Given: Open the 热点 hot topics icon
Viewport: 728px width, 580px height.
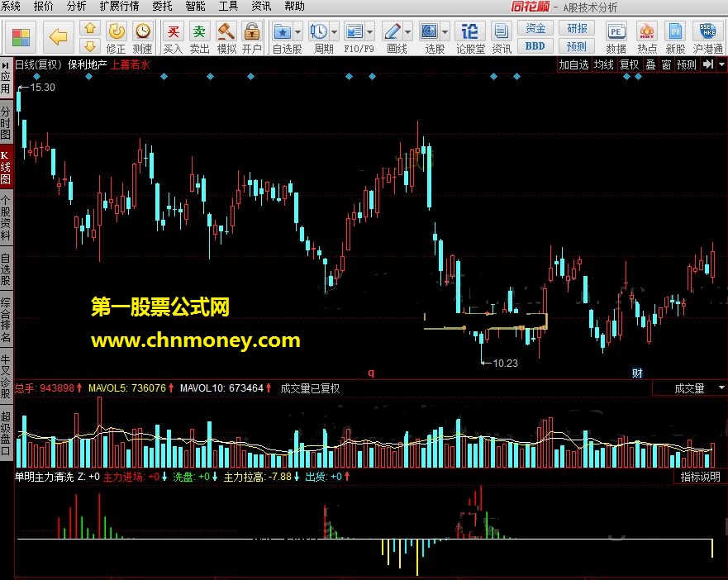Looking at the screenshot, I should coord(647,38).
